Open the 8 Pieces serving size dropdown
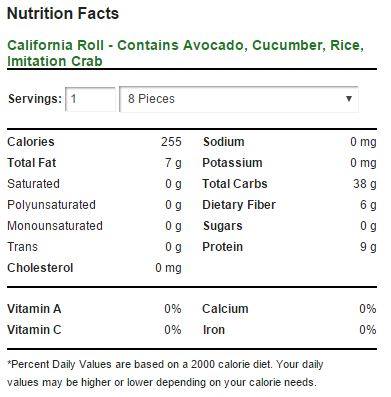This screenshot has height=397, width=391. [x=239, y=99]
